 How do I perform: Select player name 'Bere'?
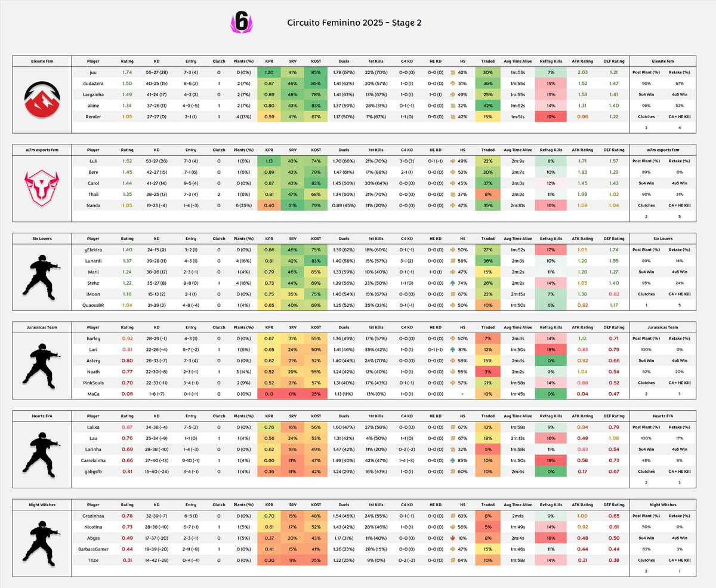[92, 172]
